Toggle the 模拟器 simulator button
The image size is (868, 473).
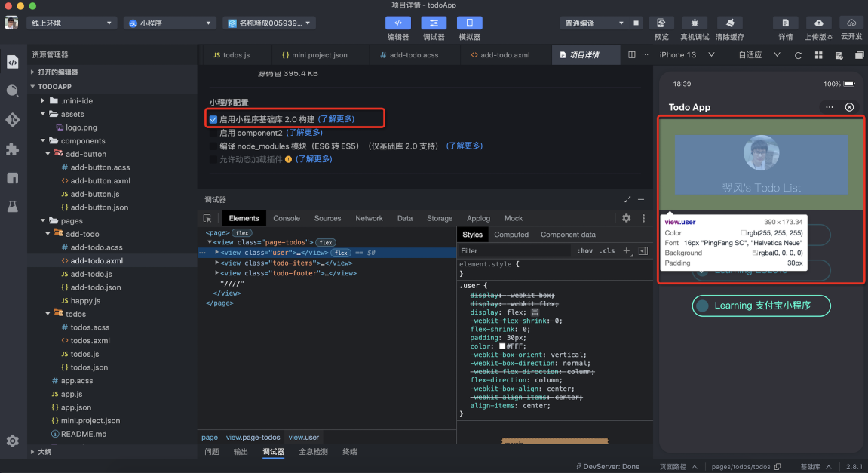tap(469, 23)
